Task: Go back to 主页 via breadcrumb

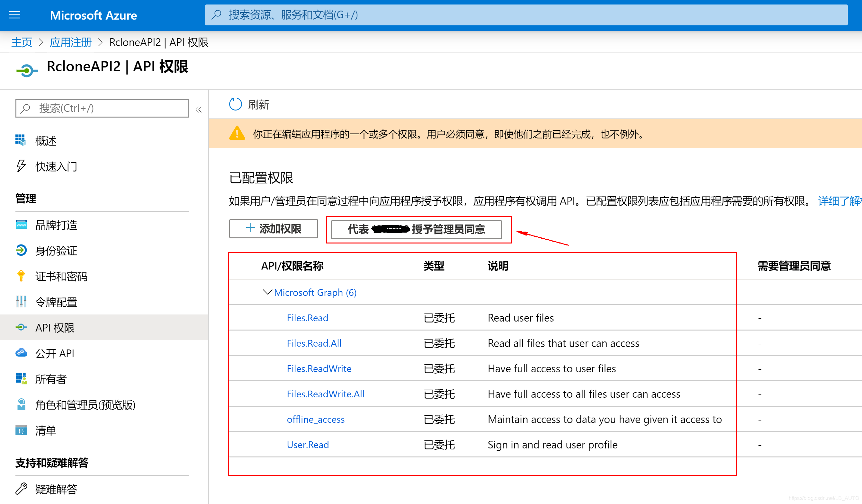Action: (21, 42)
